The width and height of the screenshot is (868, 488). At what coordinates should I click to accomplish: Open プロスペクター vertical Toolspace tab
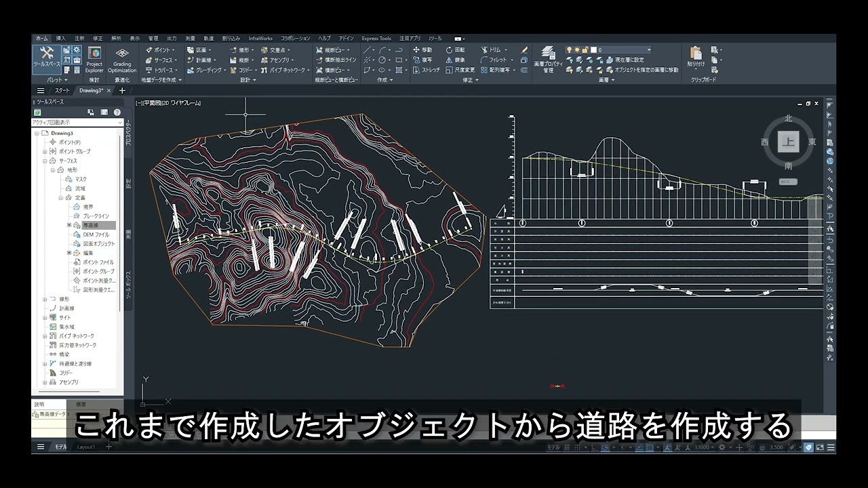(x=129, y=133)
